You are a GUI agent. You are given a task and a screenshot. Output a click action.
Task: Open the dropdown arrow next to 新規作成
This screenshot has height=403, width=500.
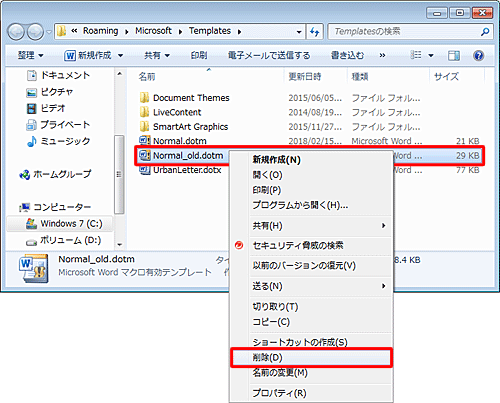pyautogui.click(x=120, y=55)
